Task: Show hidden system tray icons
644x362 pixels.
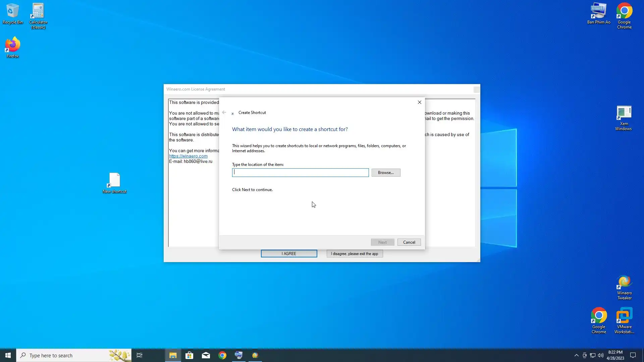Action: pyautogui.click(x=576, y=355)
